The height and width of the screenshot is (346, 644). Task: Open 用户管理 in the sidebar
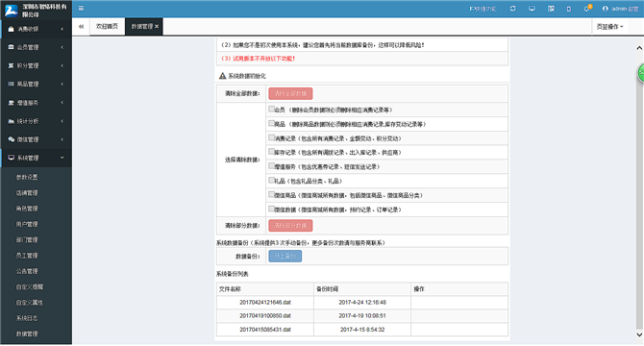click(27, 224)
